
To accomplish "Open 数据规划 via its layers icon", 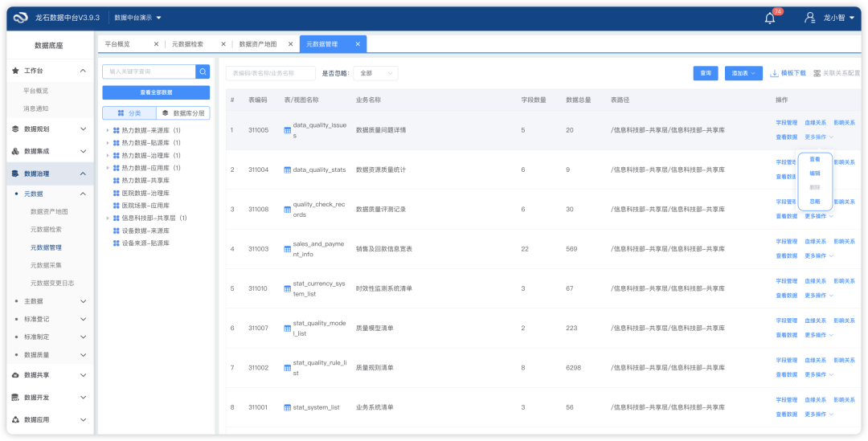I will [x=15, y=129].
